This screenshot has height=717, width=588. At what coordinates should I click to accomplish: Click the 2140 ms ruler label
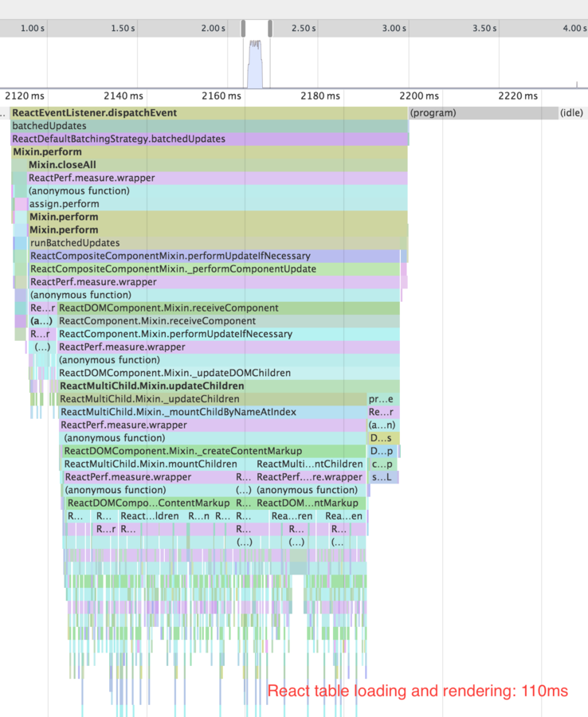coord(123,96)
